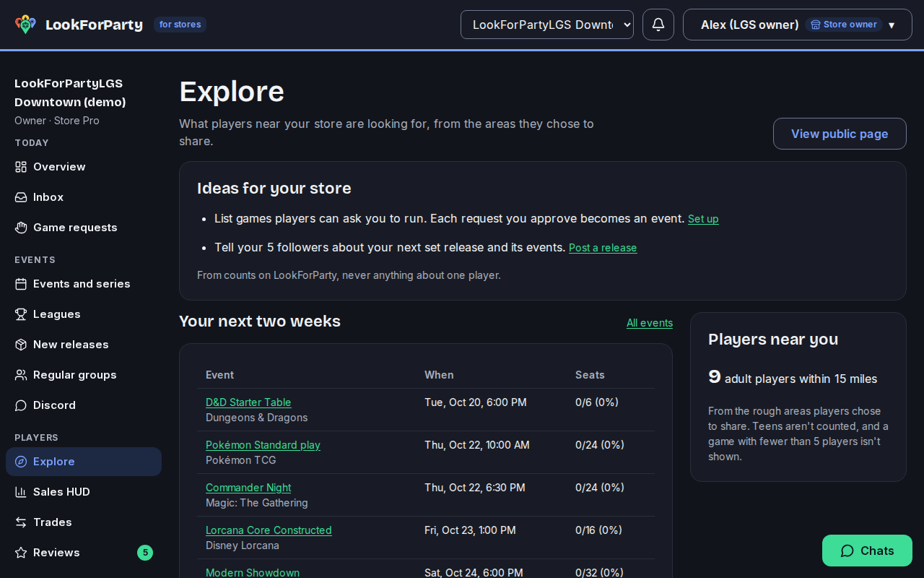The height and width of the screenshot is (578, 924).
Task: Go to Overview in sidebar
Action: 84,167
